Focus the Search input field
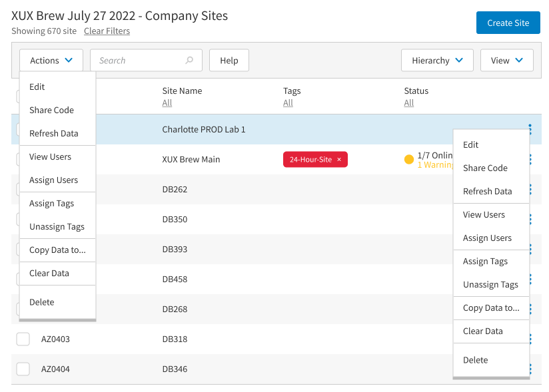Image resolution: width=549 pixels, height=392 pixels. point(146,61)
